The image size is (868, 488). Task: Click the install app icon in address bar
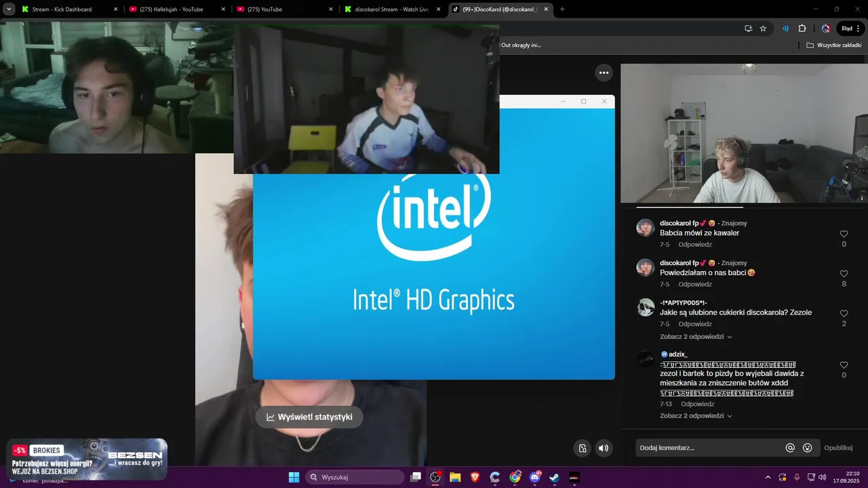pyautogui.click(x=749, y=28)
